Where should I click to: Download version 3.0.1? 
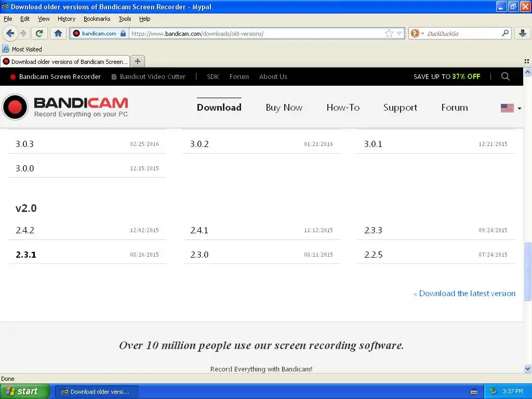click(x=436, y=144)
